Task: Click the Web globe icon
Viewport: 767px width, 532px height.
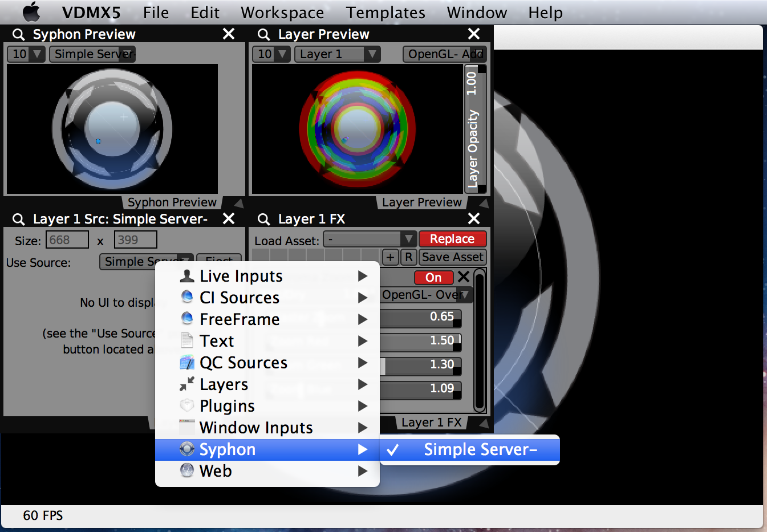Action: point(186,471)
